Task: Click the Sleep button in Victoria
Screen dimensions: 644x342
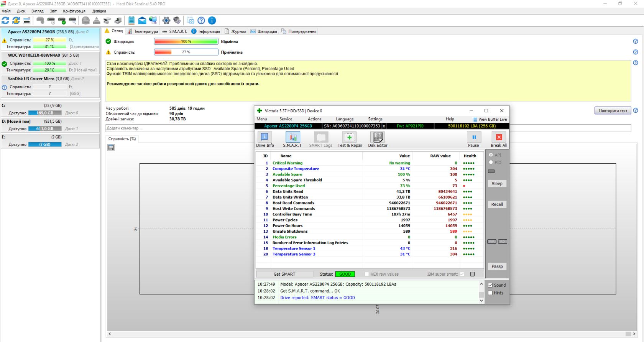Action: [497, 184]
